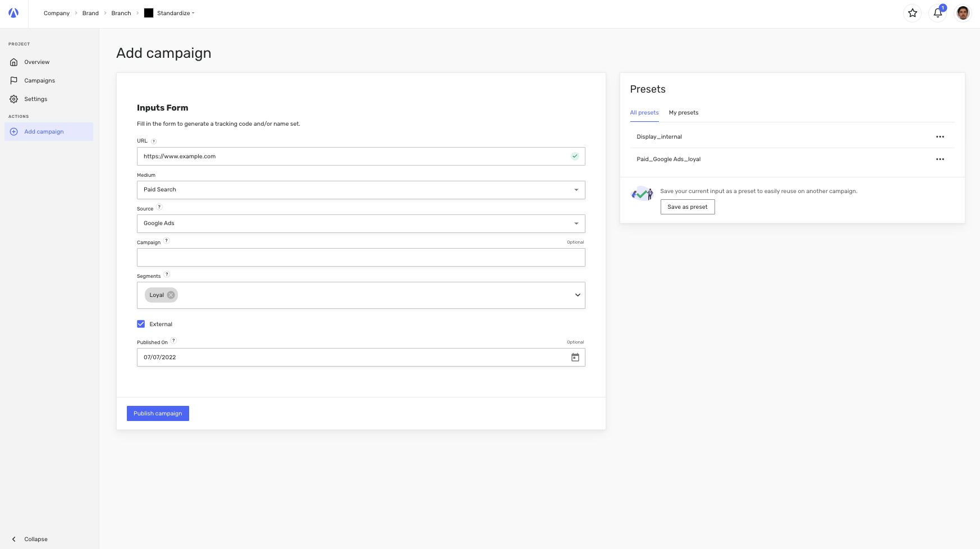The image size is (980, 549).
Task: Switch to the My presets tab
Action: tap(683, 112)
